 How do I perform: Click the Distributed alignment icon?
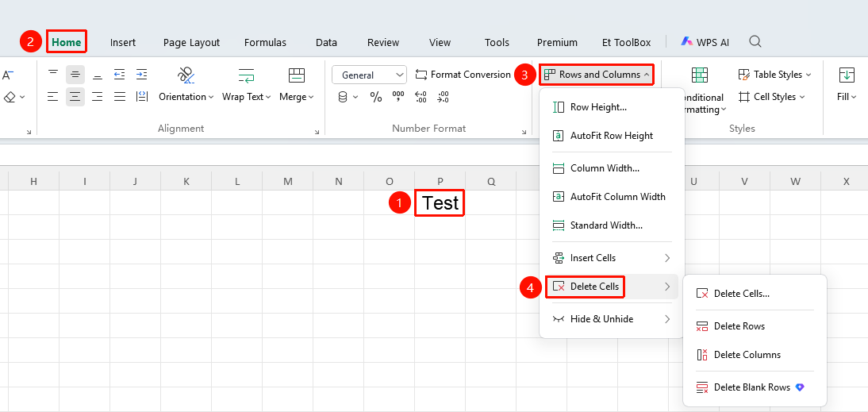(x=142, y=97)
